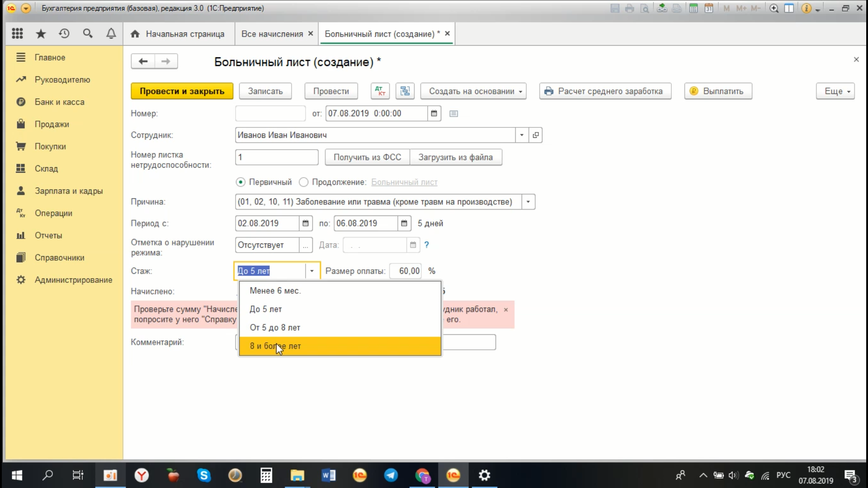This screenshot has height=488, width=868.
Task: Switch to 'Все начисления' tab
Action: point(272,34)
